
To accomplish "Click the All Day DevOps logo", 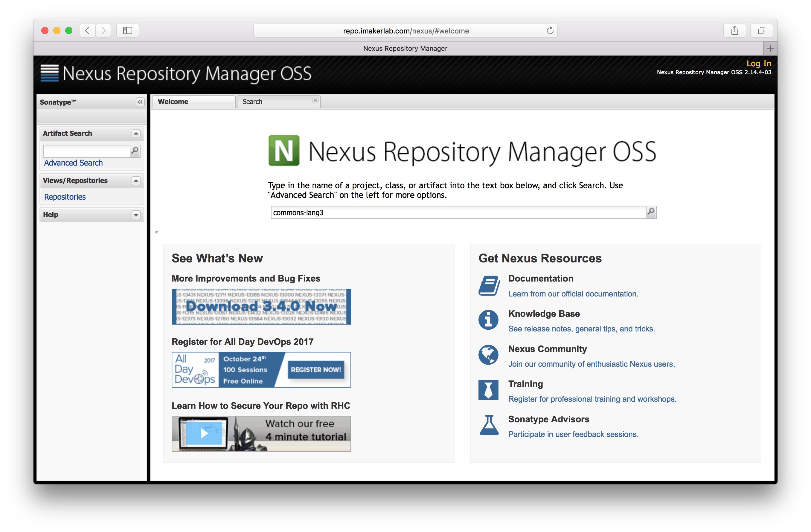I will 195,369.
